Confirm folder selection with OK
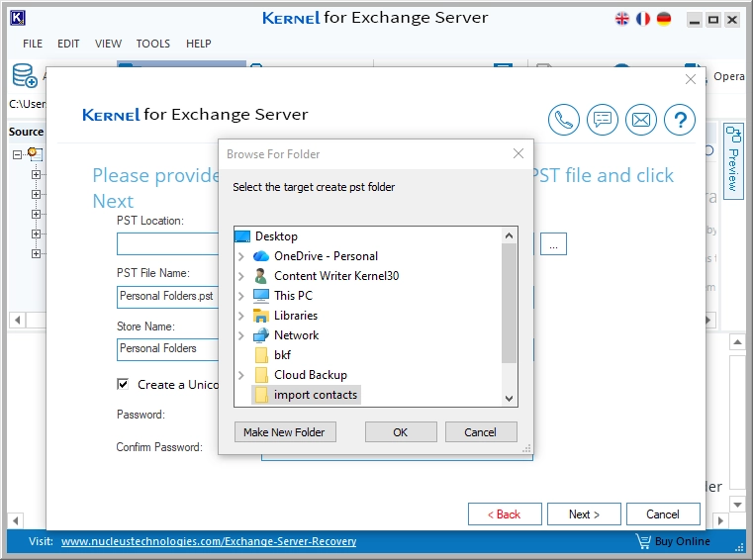Viewport: 753px width, 560px height. click(x=401, y=432)
